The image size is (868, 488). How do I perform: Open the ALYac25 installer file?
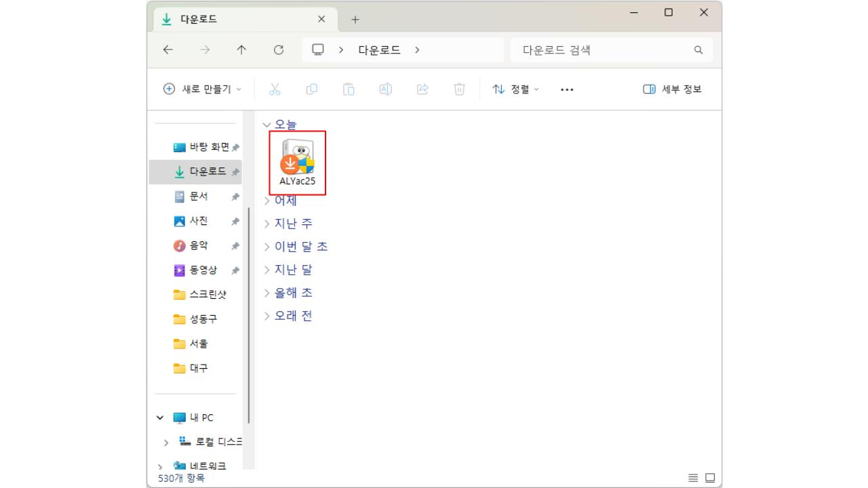[x=298, y=163]
